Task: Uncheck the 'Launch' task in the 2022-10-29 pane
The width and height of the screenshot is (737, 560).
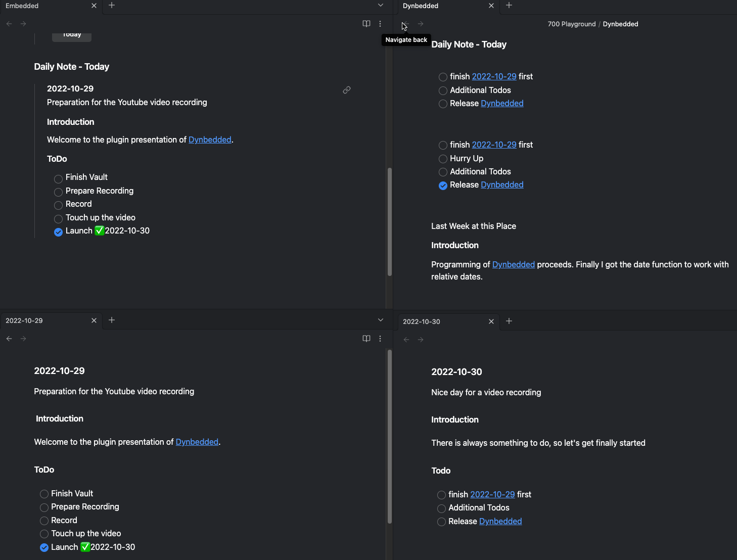Action: point(44,547)
